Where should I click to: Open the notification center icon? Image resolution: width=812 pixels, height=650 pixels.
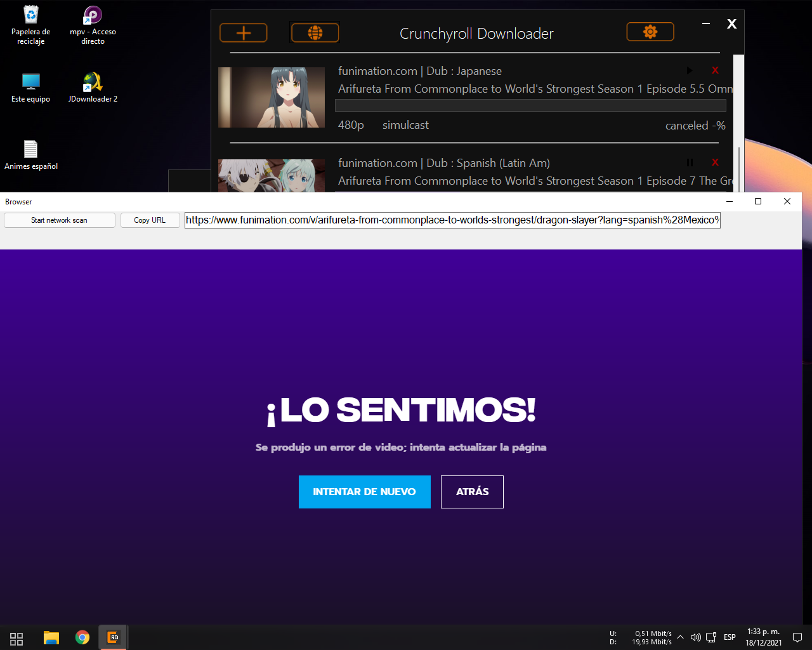(797, 637)
